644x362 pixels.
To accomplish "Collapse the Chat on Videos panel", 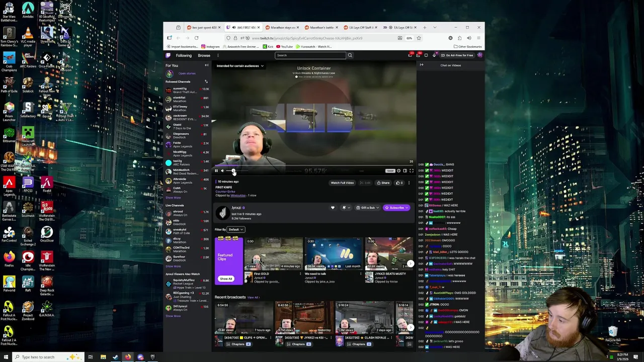I will coord(422,65).
